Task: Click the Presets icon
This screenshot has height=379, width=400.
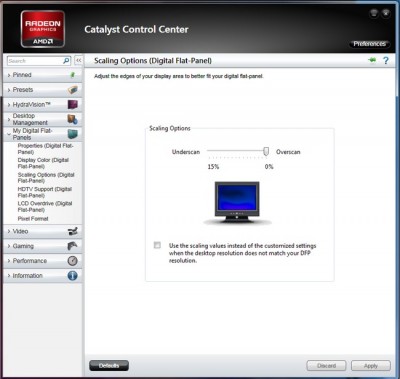Action: click(73, 90)
